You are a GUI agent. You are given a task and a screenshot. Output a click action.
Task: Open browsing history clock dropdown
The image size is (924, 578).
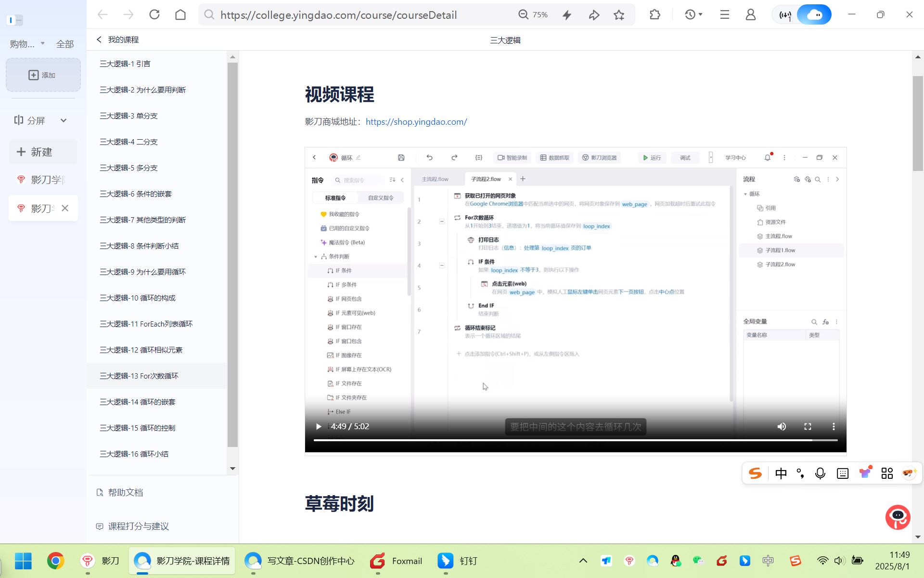(693, 14)
